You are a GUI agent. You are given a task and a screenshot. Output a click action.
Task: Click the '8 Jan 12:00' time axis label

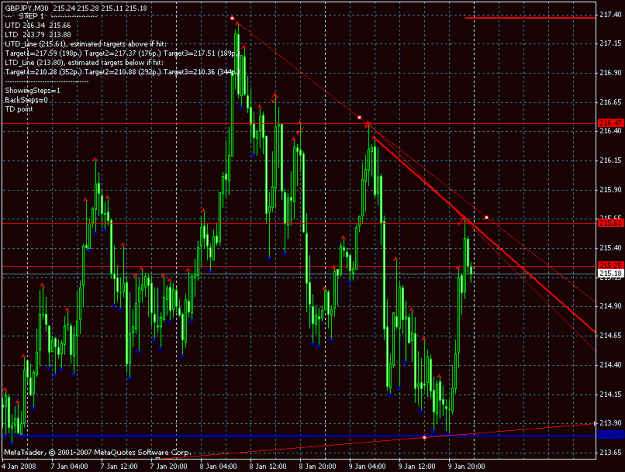pyautogui.click(x=268, y=466)
